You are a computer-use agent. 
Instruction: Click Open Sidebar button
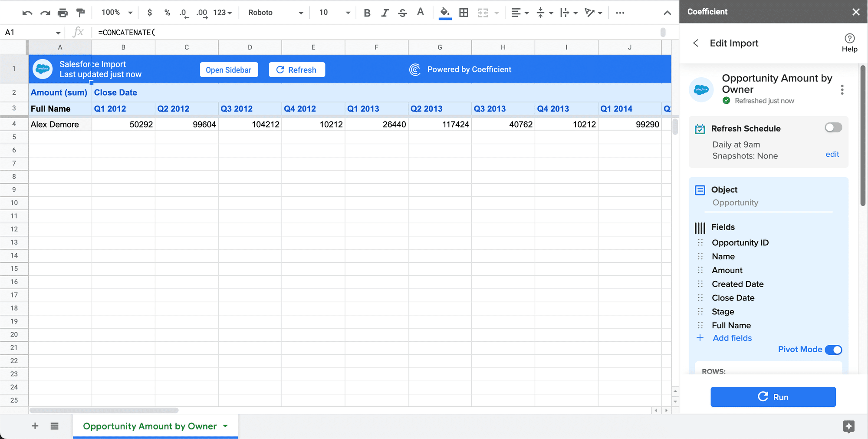[229, 70]
